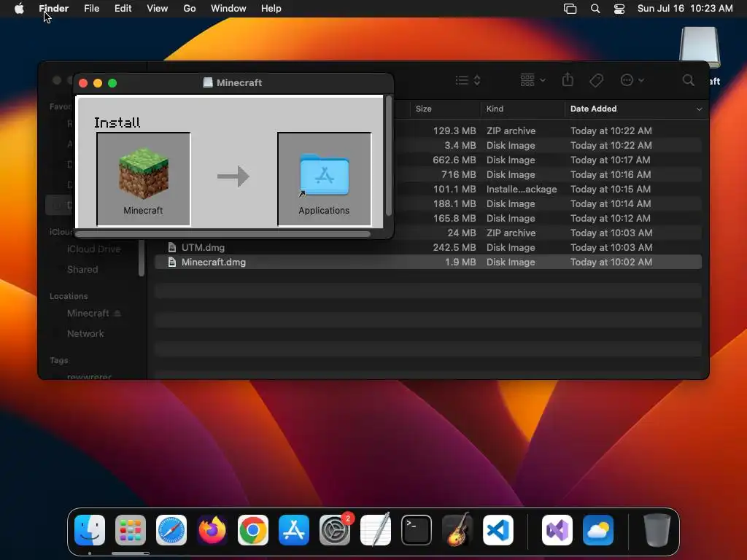Click the 716 MB Disk Image row
This screenshot has height=560, width=747.
click(x=548, y=175)
